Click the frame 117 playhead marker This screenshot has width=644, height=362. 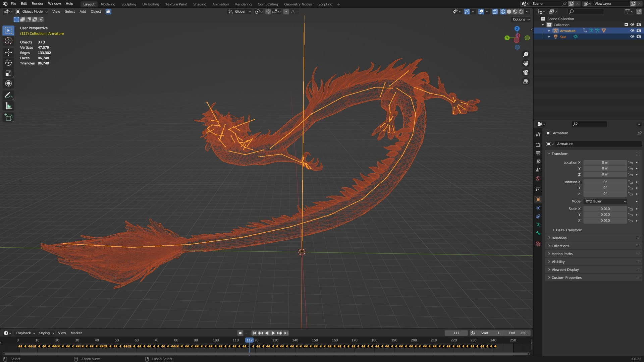tap(249, 340)
